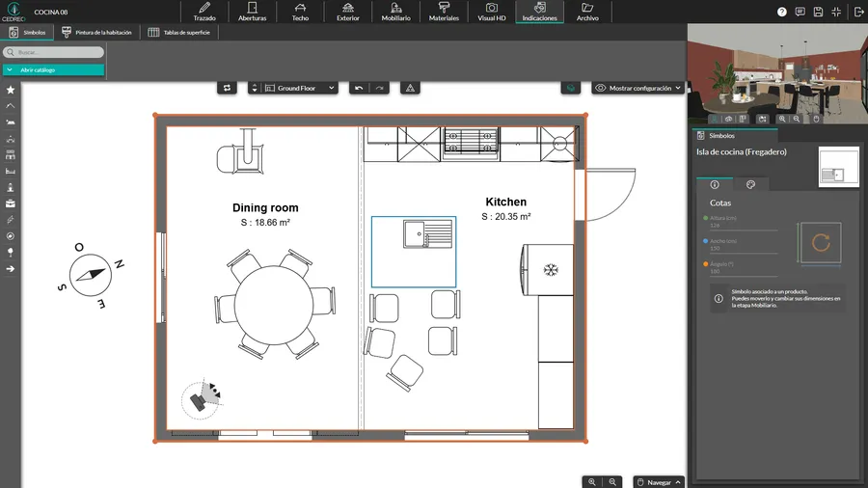Click the Navegar button
The image size is (868, 488).
[659, 481]
